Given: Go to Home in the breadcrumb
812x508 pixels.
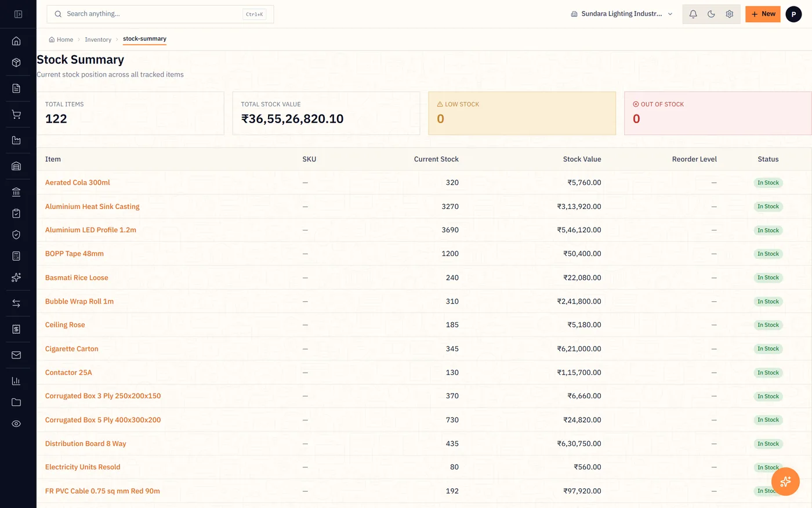Looking at the screenshot, I should click(61, 39).
